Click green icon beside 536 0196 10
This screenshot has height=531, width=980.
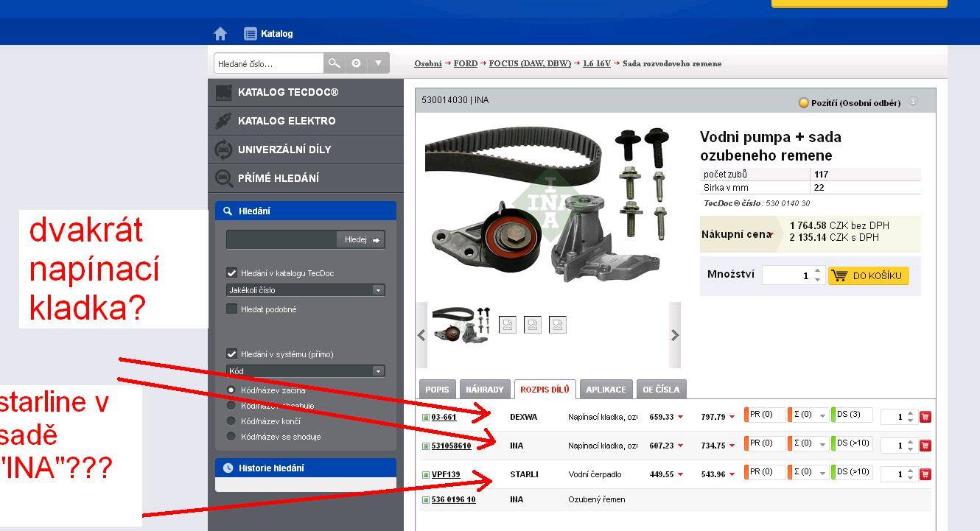pos(425,500)
